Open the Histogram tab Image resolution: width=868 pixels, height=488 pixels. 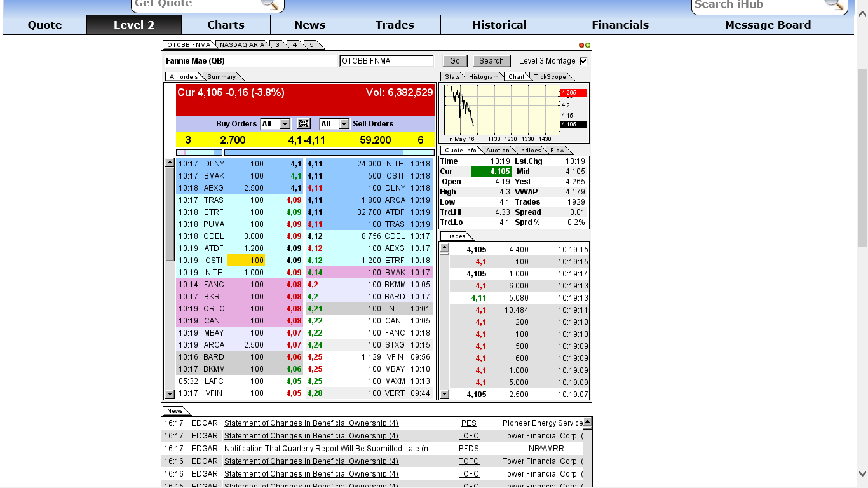(x=484, y=76)
